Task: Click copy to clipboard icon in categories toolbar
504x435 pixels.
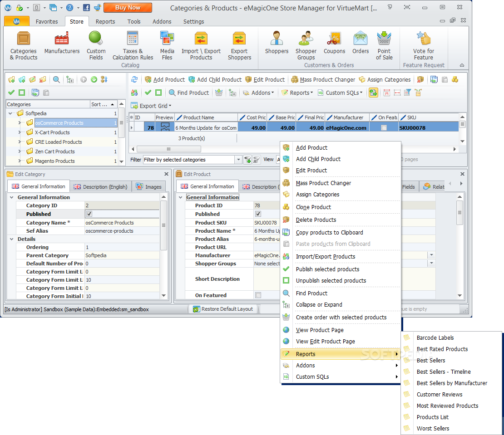Action: tap(35, 93)
